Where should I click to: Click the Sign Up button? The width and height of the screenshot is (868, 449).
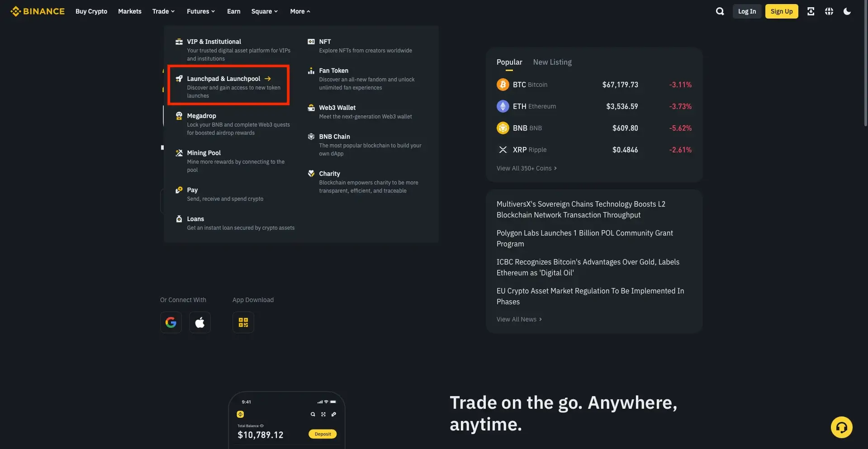click(x=782, y=11)
